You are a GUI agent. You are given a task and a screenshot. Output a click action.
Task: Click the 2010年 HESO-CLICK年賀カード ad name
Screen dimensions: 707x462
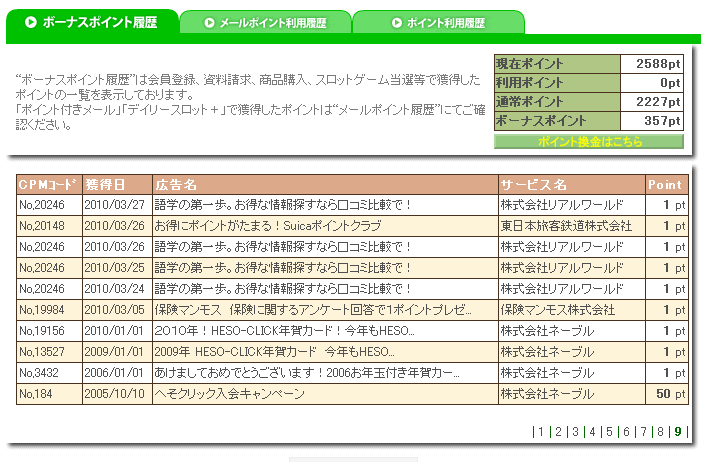284,331
